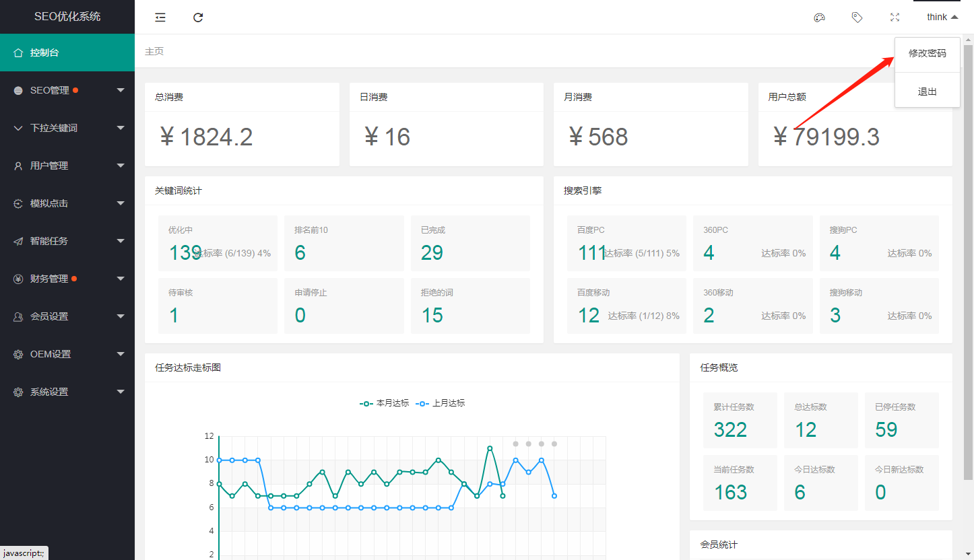
Task: Expand the 系统设置 dropdown arrow
Action: pos(121,392)
